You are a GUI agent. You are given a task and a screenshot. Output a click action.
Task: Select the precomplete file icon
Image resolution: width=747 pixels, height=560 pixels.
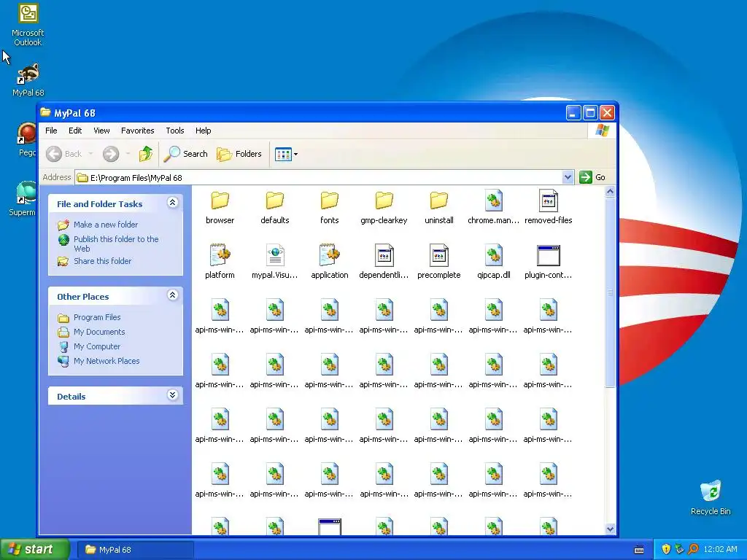point(438,255)
